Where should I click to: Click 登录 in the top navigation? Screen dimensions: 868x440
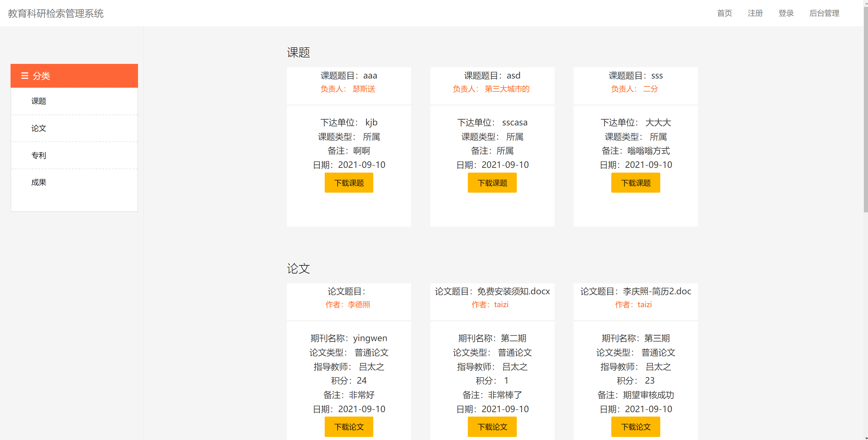click(x=786, y=13)
